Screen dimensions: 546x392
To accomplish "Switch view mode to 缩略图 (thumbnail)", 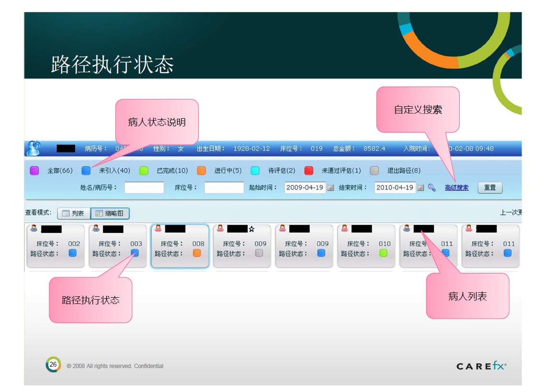I will (x=110, y=213).
